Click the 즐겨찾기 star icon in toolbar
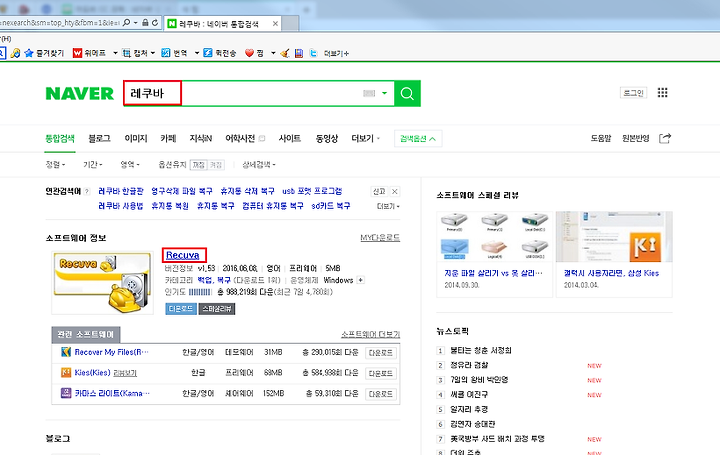Viewport: 720px width, 455px height. click(28, 53)
